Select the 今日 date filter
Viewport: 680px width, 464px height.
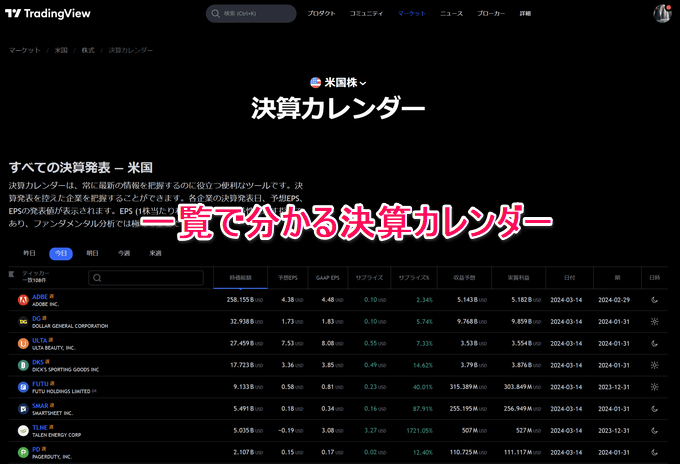coord(61,254)
